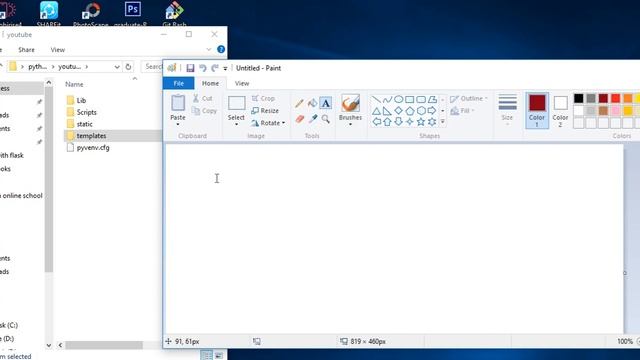Pick the dark red color swatch

click(603, 98)
